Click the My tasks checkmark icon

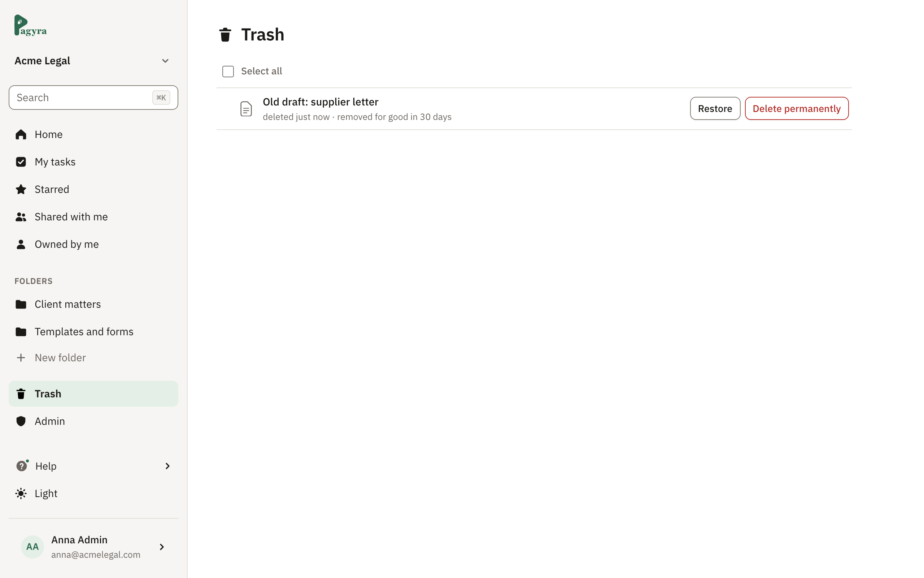pyautogui.click(x=21, y=162)
